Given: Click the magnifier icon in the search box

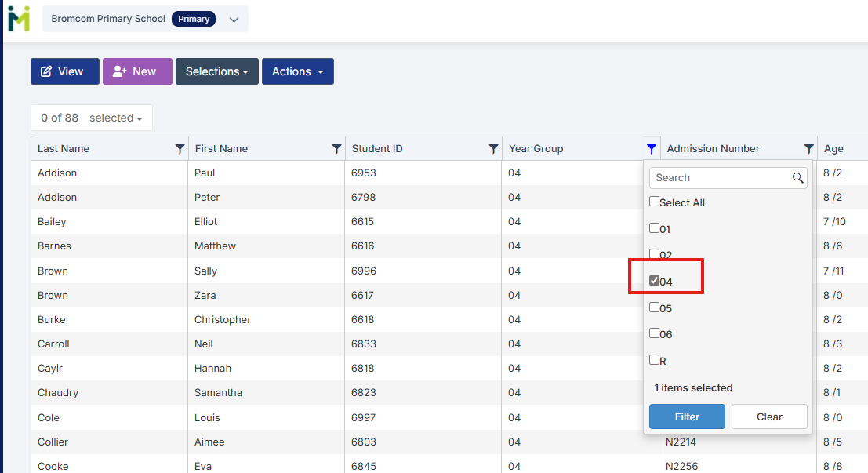Looking at the screenshot, I should [x=797, y=178].
